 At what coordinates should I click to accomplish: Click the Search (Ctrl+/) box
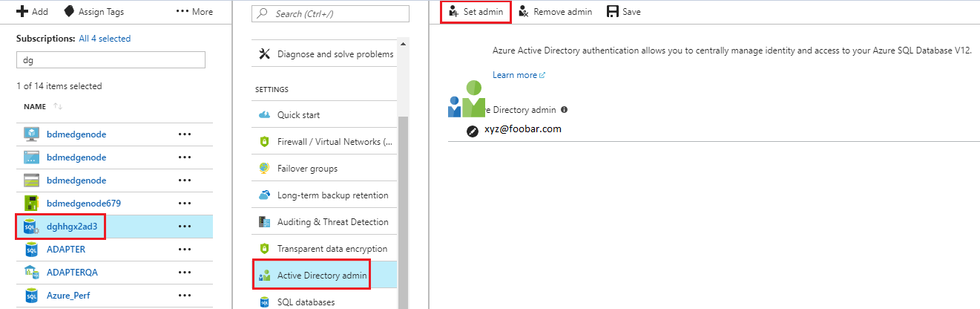(x=330, y=14)
